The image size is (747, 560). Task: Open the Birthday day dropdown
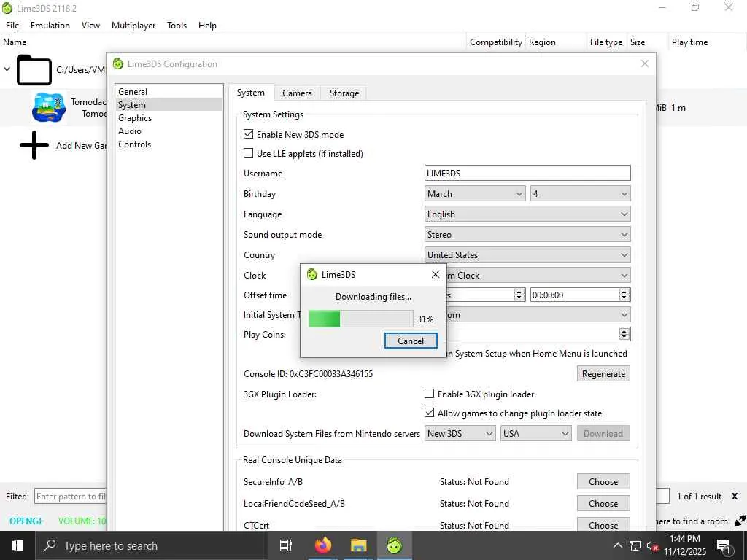pyautogui.click(x=580, y=193)
